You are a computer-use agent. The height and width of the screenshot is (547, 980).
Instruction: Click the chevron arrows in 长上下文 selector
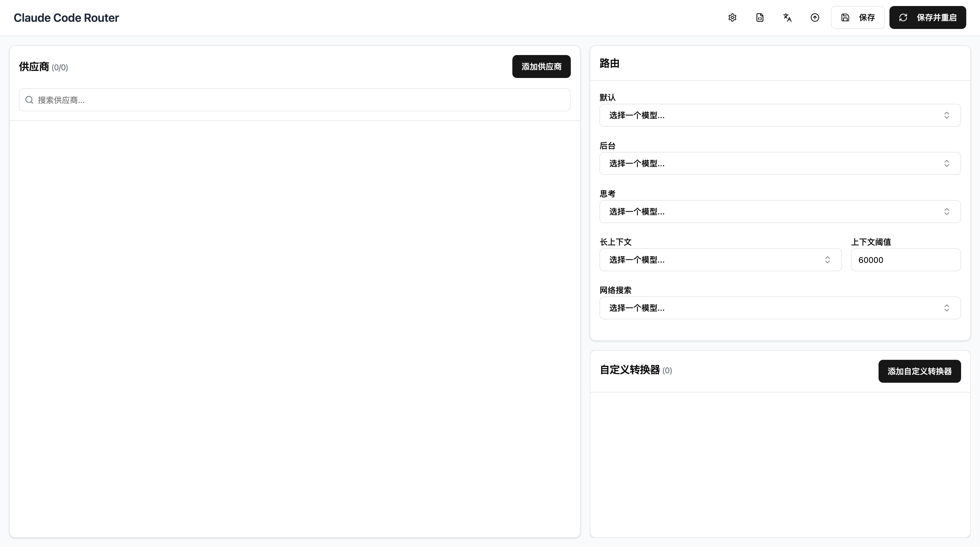click(827, 260)
